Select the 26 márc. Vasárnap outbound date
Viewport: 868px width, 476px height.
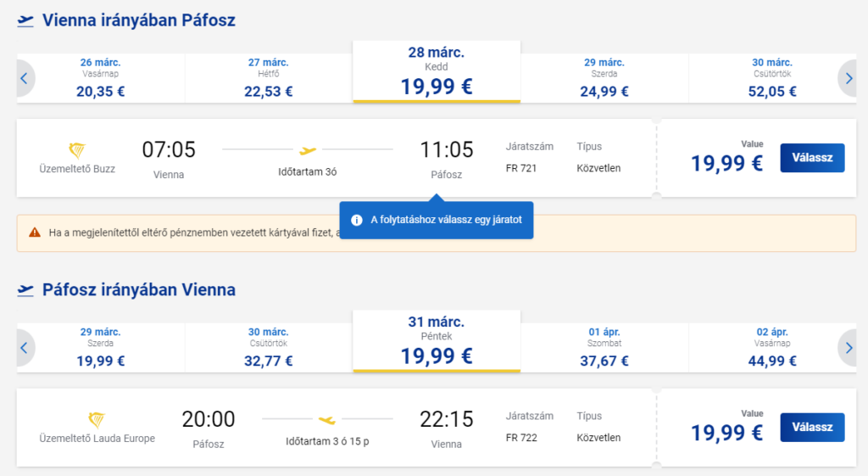[x=100, y=78]
